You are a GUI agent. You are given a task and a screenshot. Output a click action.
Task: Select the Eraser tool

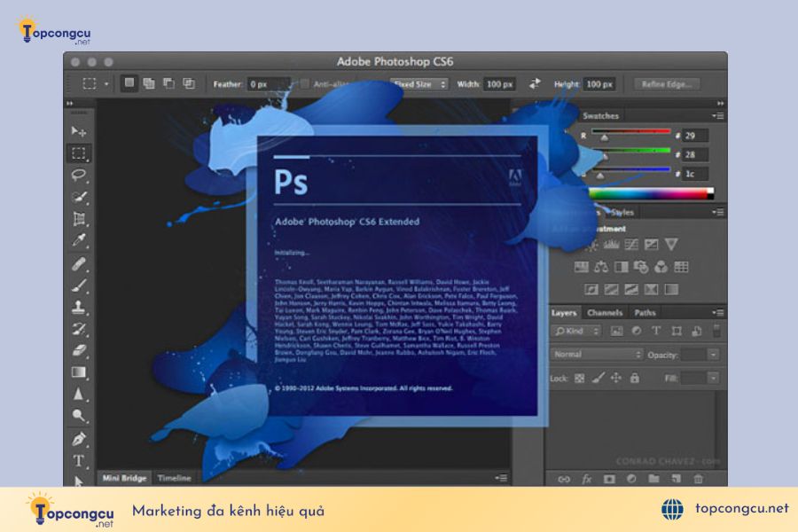79,350
